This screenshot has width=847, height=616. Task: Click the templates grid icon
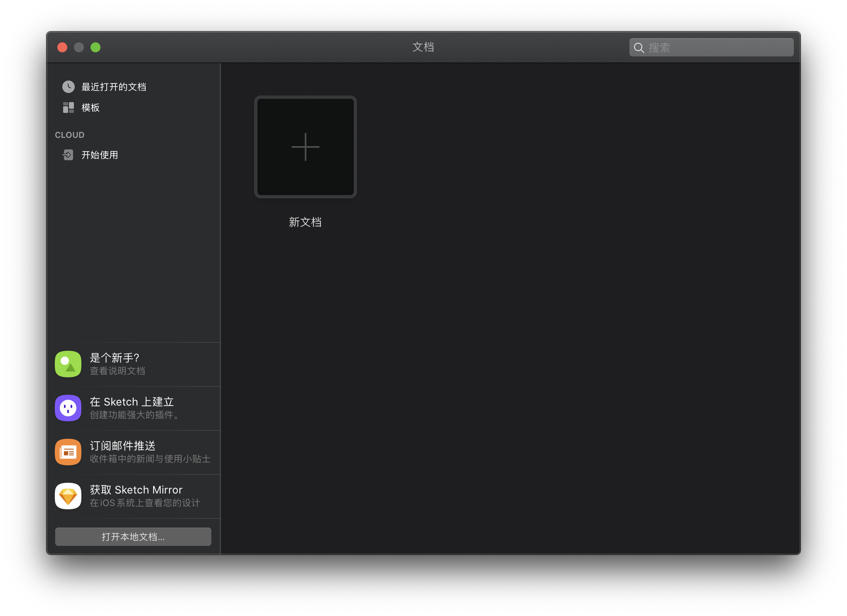point(69,108)
